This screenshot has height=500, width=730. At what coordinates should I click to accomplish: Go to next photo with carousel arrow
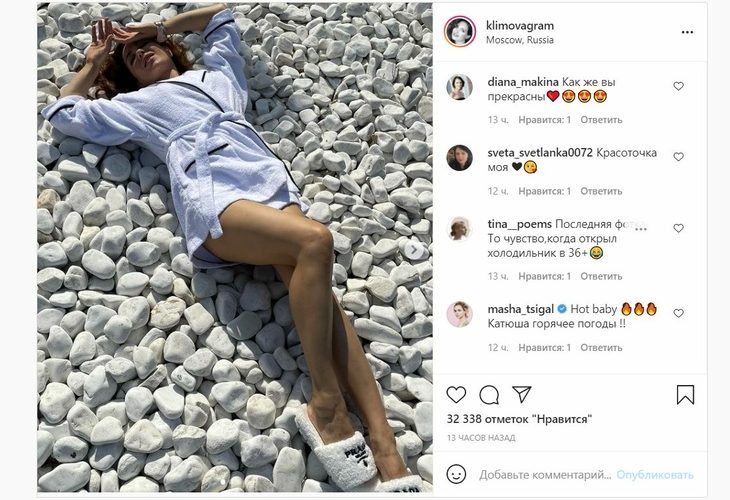click(x=413, y=250)
